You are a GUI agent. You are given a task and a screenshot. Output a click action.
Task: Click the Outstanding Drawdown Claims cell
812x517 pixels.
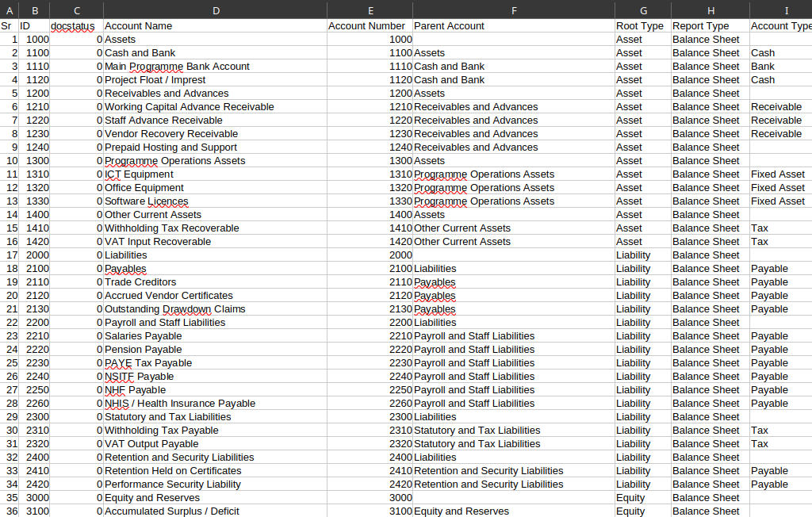(x=215, y=308)
